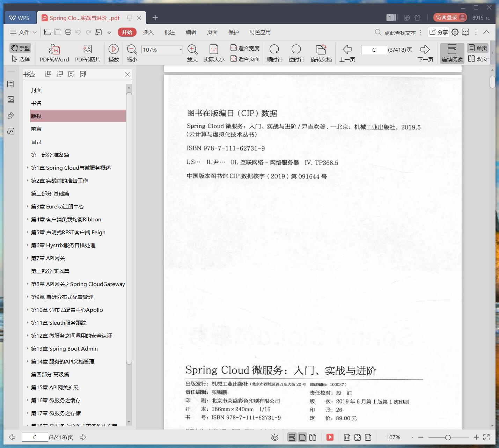
Task: Toggle 连续阅读 continuous reading mode
Action: [452, 53]
